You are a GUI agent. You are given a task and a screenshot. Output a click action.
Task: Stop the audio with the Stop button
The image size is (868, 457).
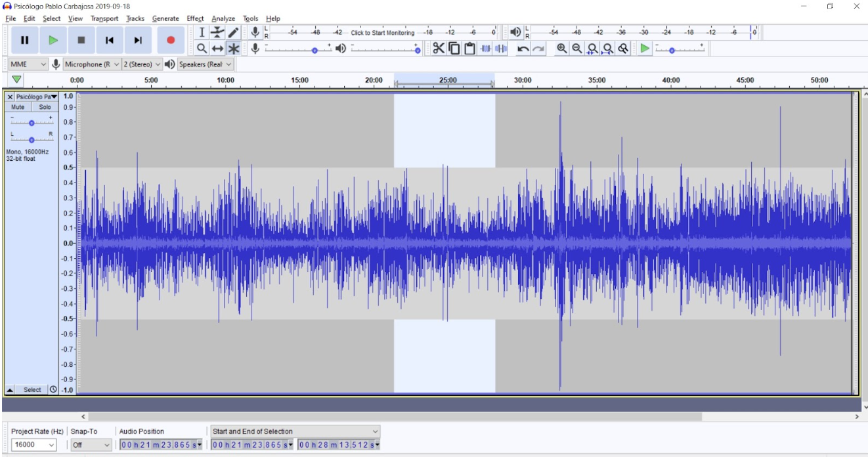[81, 40]
